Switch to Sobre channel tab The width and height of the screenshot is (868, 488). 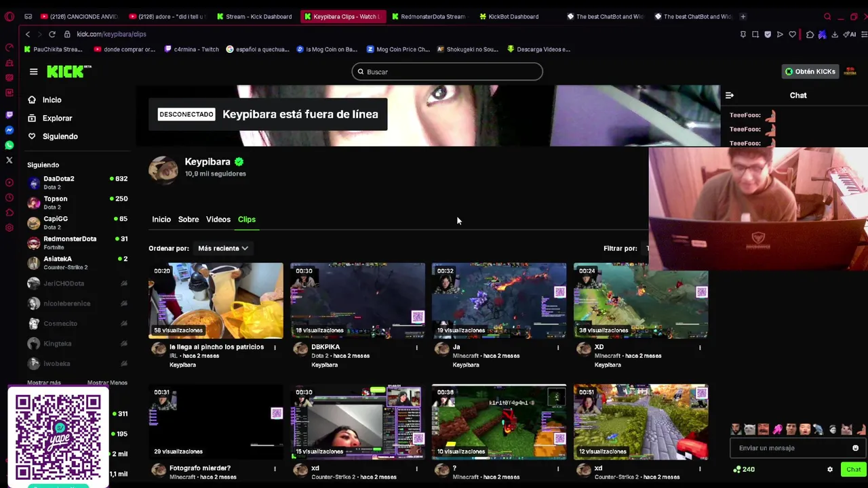click(x=189, y=220)
